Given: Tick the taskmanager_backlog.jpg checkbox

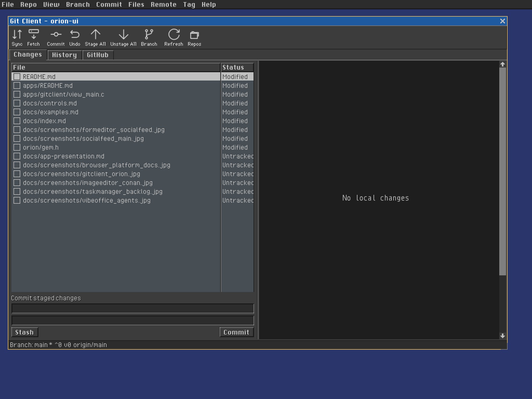Looking at the screenshot, I should (x=17, y=191).
